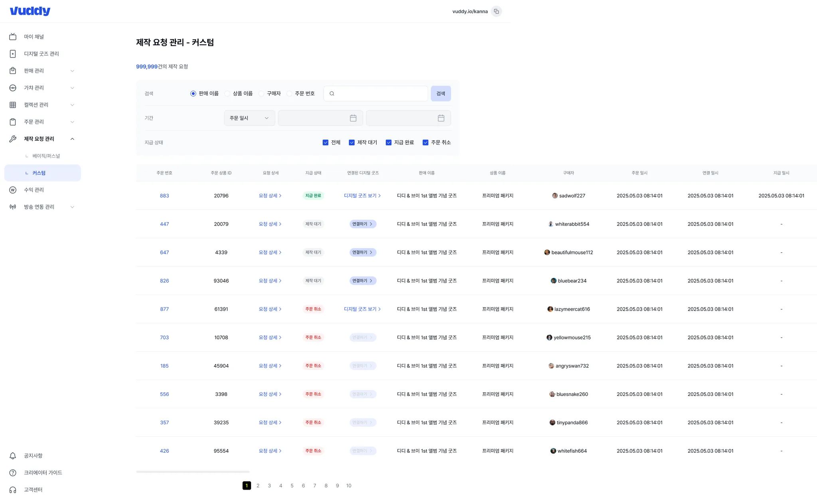817x504 pixels.
Task: Click the Vuddy logo
Action: (x=30, y=11)
